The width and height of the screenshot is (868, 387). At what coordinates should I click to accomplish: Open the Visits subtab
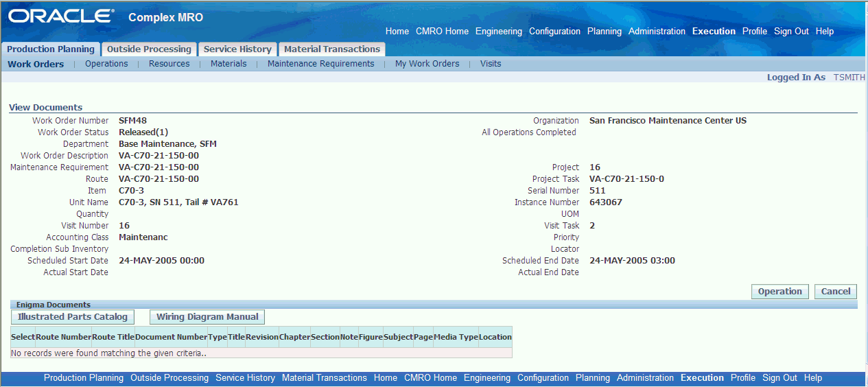[491, 64]
